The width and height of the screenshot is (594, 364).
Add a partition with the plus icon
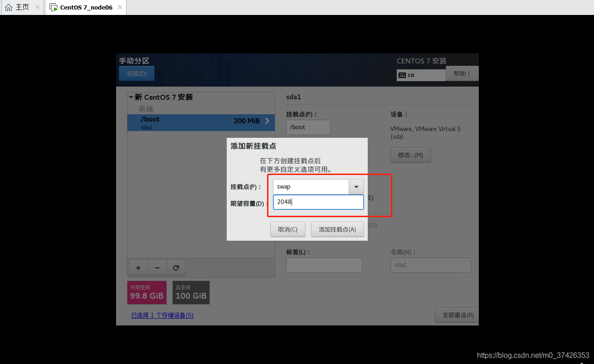[x=138, y=268]
